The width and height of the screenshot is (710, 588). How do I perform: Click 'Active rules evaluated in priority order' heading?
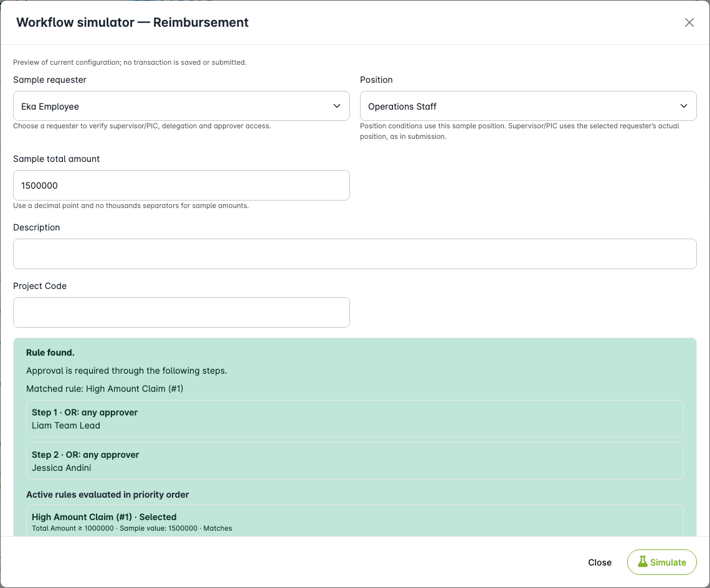click(107, 495)
